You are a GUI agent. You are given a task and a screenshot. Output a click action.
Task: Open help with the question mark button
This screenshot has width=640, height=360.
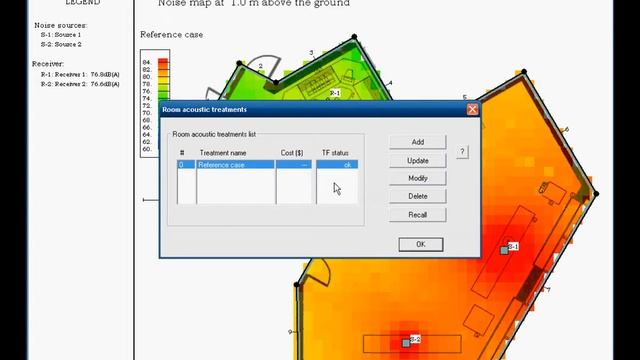tap(462, 152)
